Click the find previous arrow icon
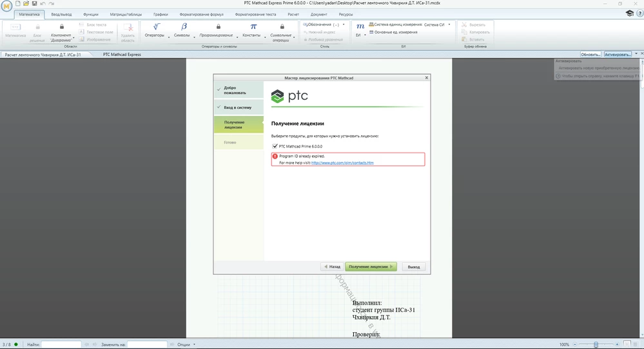 tap(86, 344)
